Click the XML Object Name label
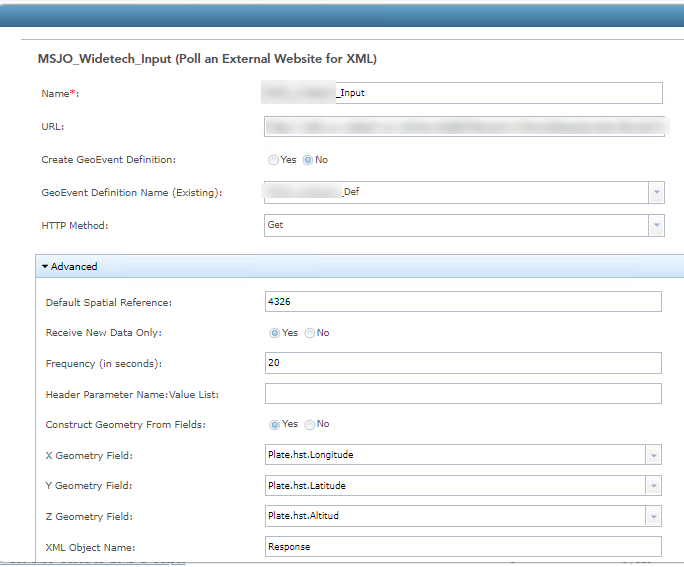 coord(90,547)
